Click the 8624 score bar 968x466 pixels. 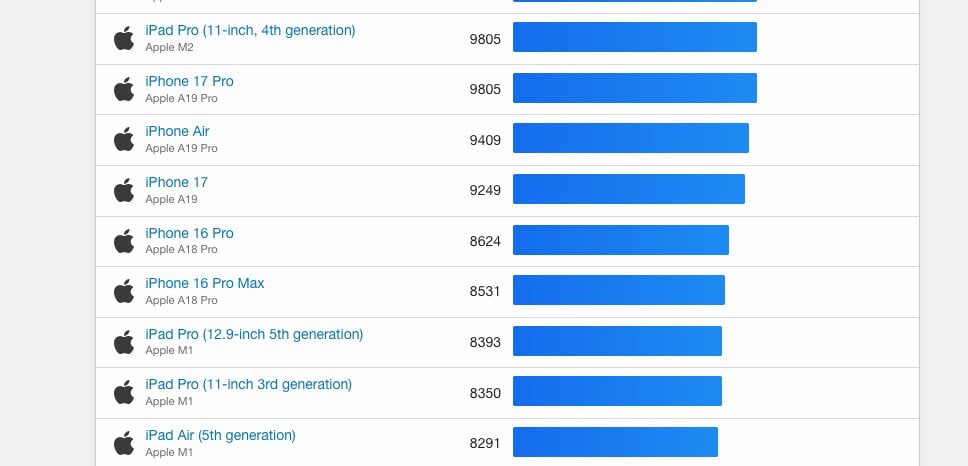click(620, 240)
